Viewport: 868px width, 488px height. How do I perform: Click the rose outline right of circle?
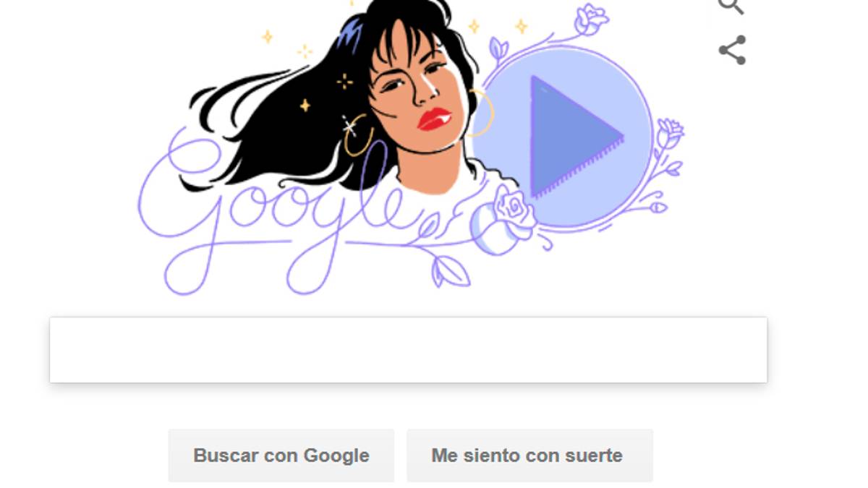pos(670,135)
